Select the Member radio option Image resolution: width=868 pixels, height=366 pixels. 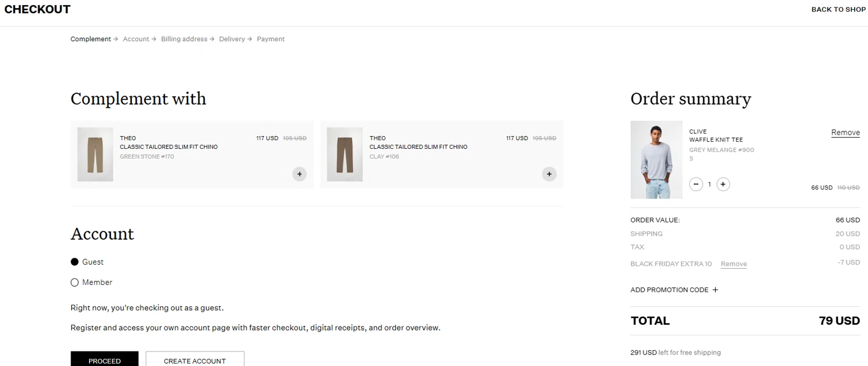[75, 283]
